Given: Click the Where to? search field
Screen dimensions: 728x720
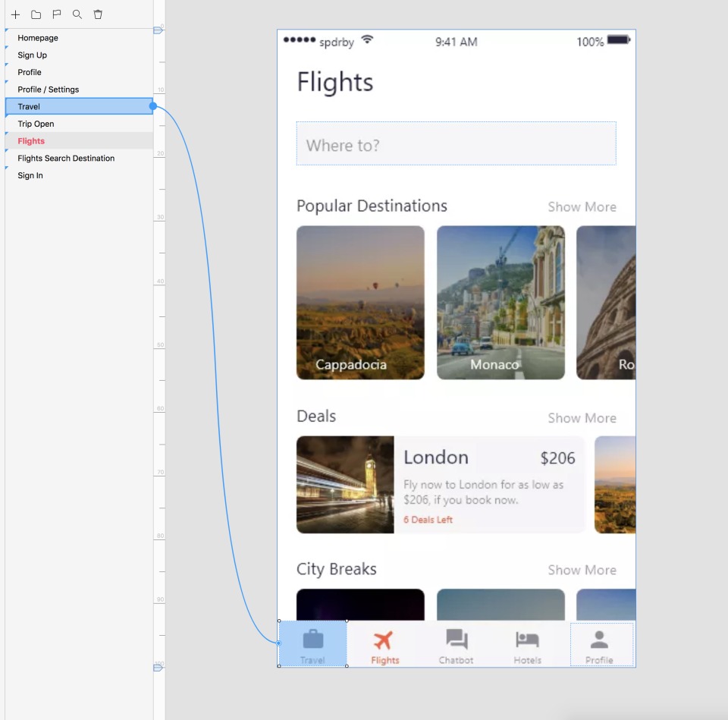Looking at the screenshot, I should [x=456, y=143].
